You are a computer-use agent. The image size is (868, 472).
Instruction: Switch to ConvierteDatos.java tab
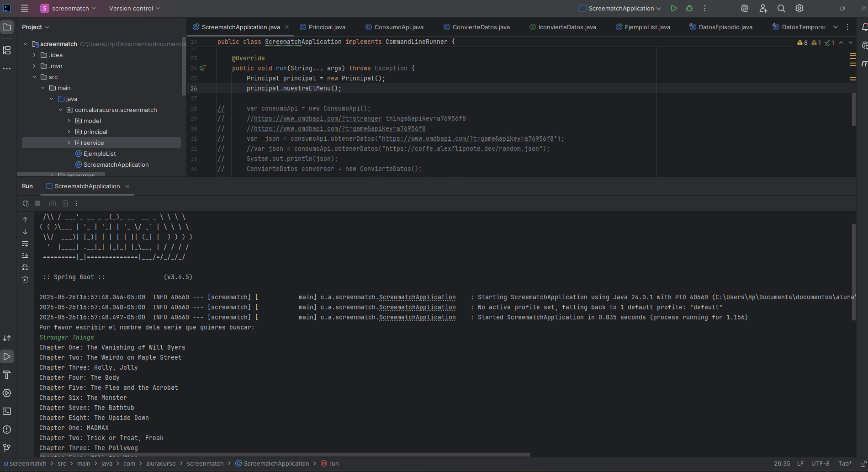(x=477, y=27)
